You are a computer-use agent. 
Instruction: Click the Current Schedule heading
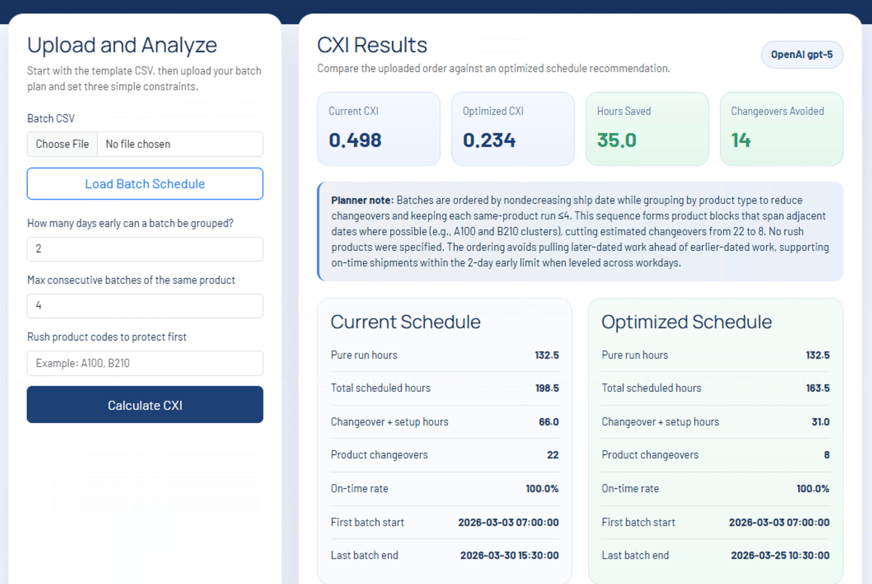pos(406,322)
